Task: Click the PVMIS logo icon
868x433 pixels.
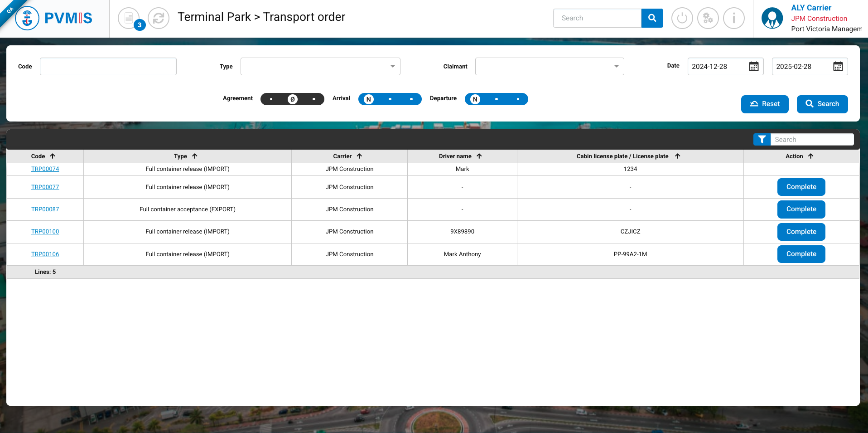Action: (28, 18)
